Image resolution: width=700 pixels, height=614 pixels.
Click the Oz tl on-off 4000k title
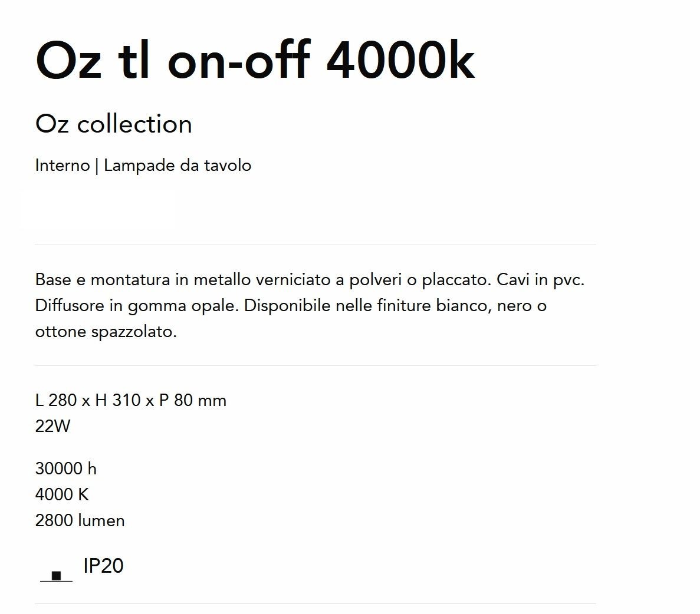click(x=255, y=61)
